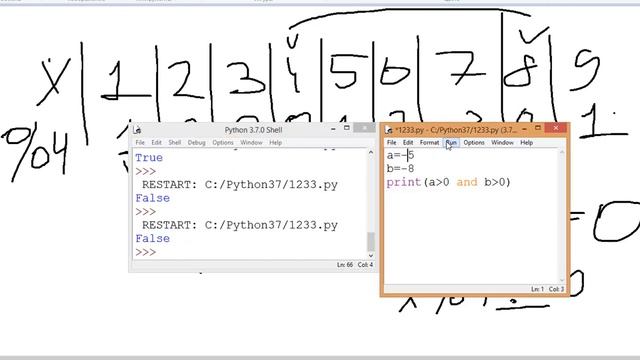
Task: Minimize the Python 3.7.0 Shell window
Action: coord(333,129)
